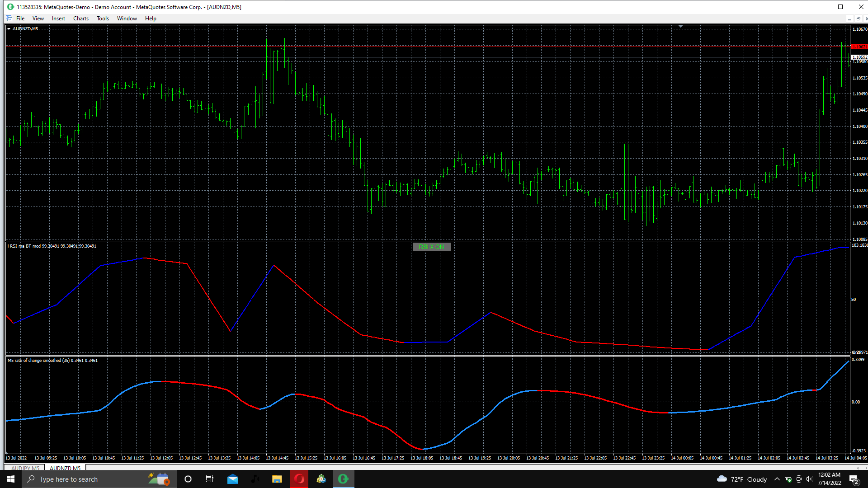Expand the AUDNZD,M5 chart title arrow
Image resolution: width=868 pixels, height=488 pixels.
(x=9, y=28)
